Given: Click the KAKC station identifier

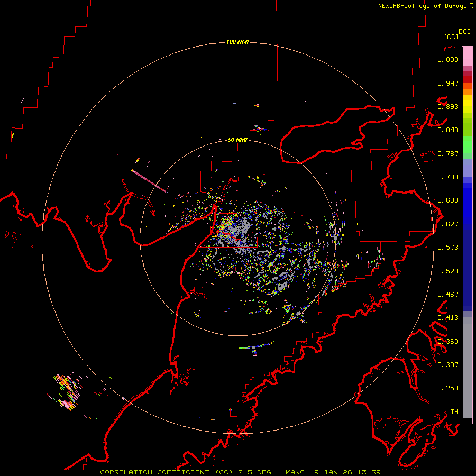Looking at the screenshot, I should (x=296, y=472).
